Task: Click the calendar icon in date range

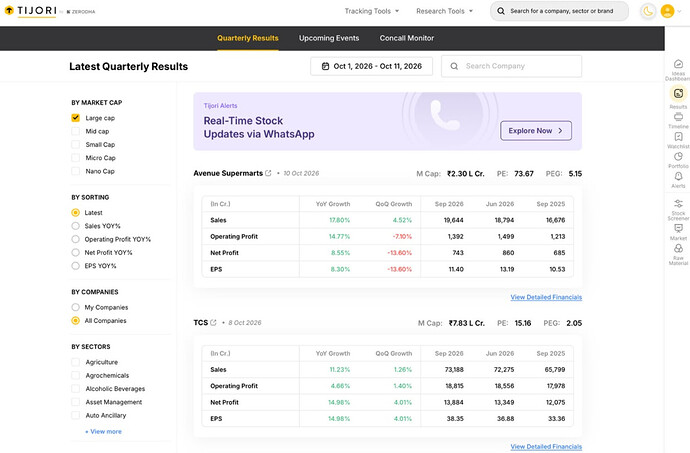Action: 325,66
